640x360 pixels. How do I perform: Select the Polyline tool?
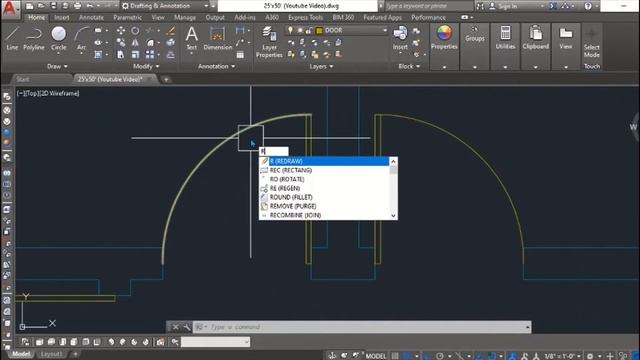coord(33,38)
